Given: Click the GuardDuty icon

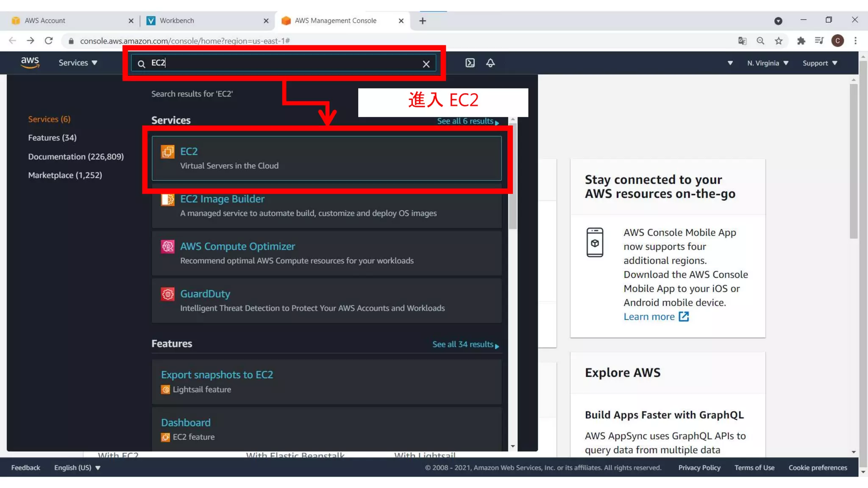Looking at the screenshot, I should 167,294.
